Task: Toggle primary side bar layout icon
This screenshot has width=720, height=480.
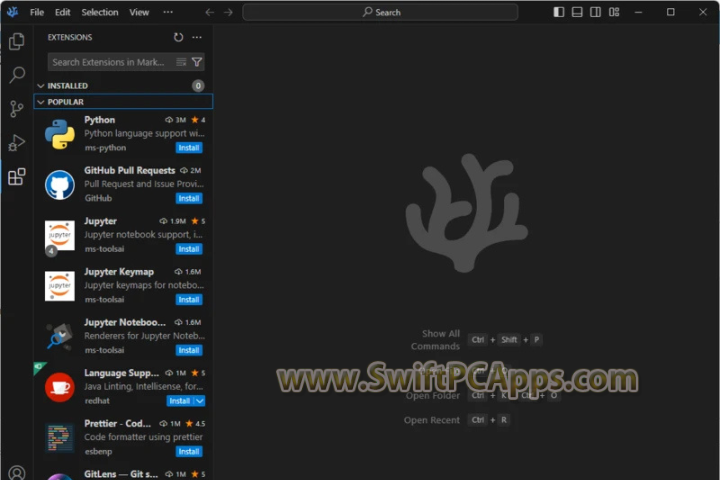Action: (559, 12)
